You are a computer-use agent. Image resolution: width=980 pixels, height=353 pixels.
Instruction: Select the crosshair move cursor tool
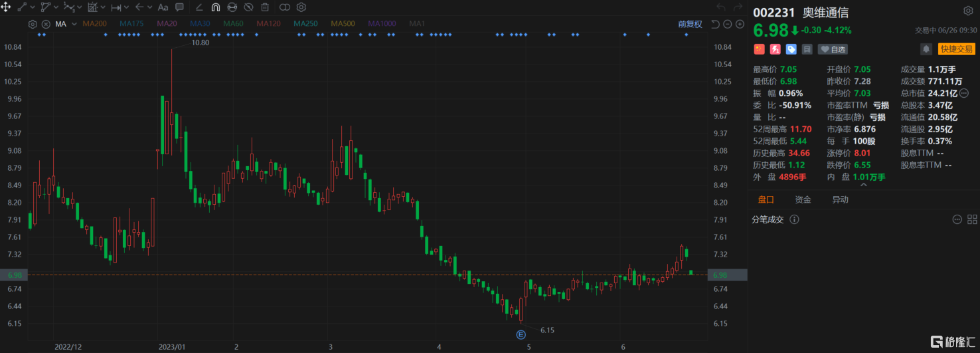point(6,7)
